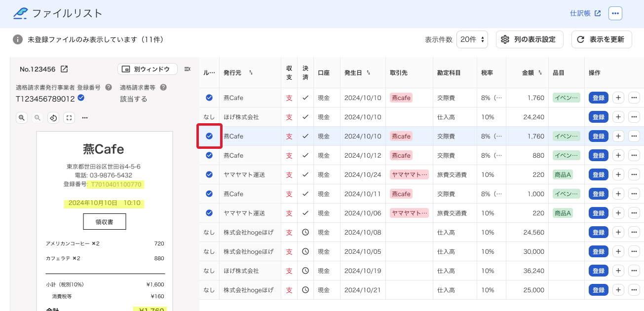Open preview toolbar more options
Viewport: 644px width, 311px height.
[x=85, y=118]
